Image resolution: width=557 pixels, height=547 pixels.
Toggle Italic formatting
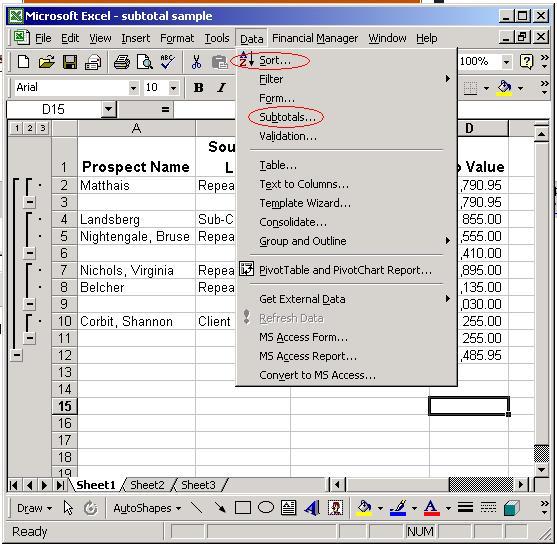tap(222, 87)
